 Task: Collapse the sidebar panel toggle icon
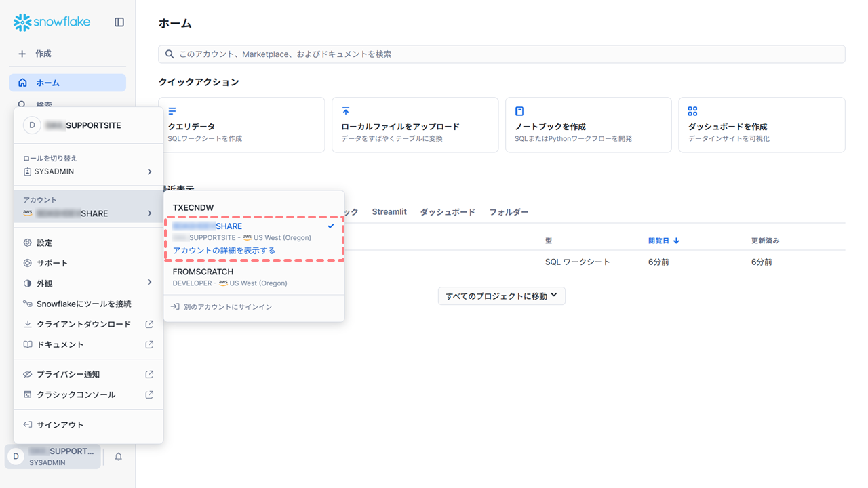119,22
